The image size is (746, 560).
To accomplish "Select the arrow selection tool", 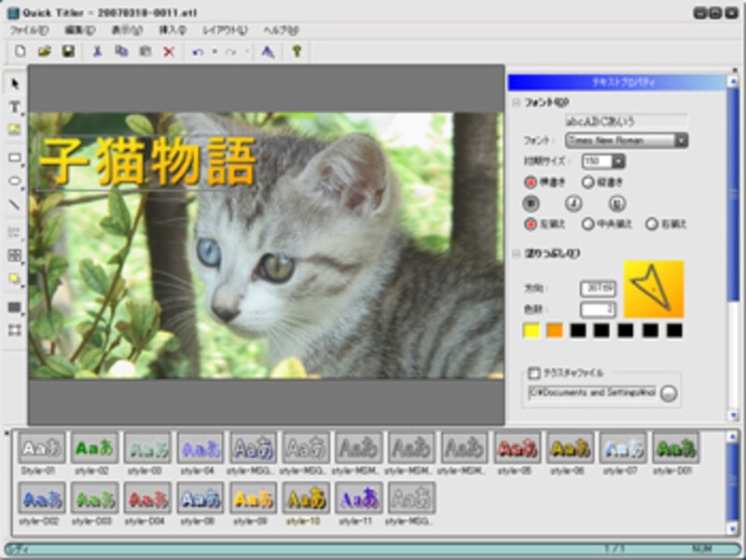I will (x=15, y=84).
